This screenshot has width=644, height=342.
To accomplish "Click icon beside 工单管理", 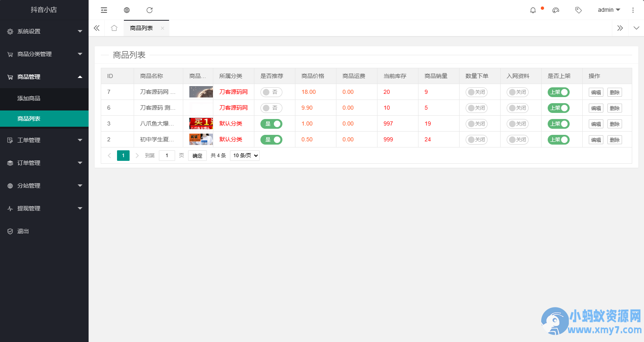I will point(10,140).
